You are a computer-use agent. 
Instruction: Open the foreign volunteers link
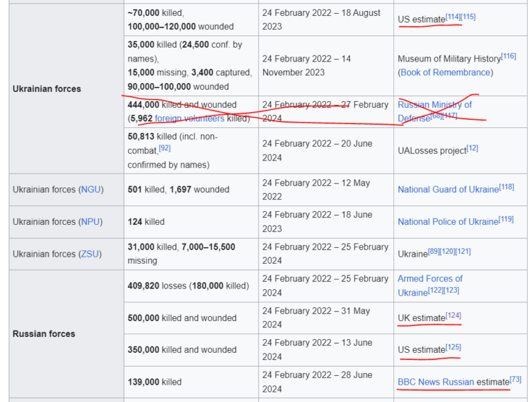(x=189, y=118)
